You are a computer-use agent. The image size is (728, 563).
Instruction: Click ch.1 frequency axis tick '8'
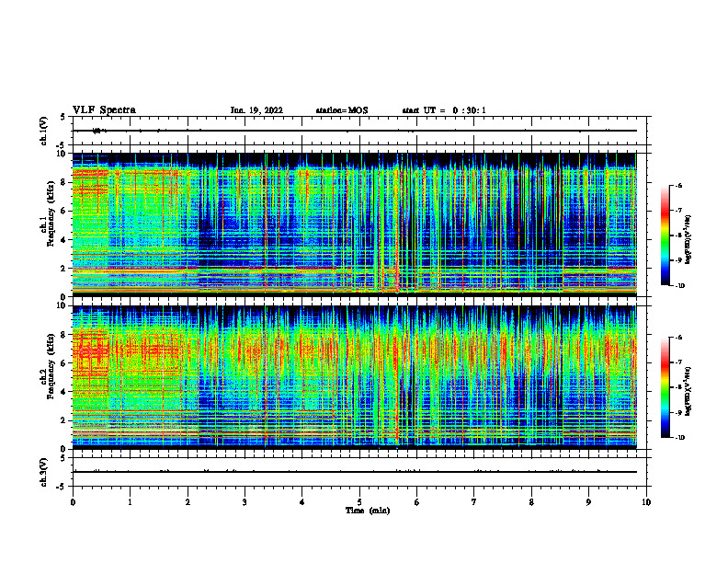click(63, 182)
